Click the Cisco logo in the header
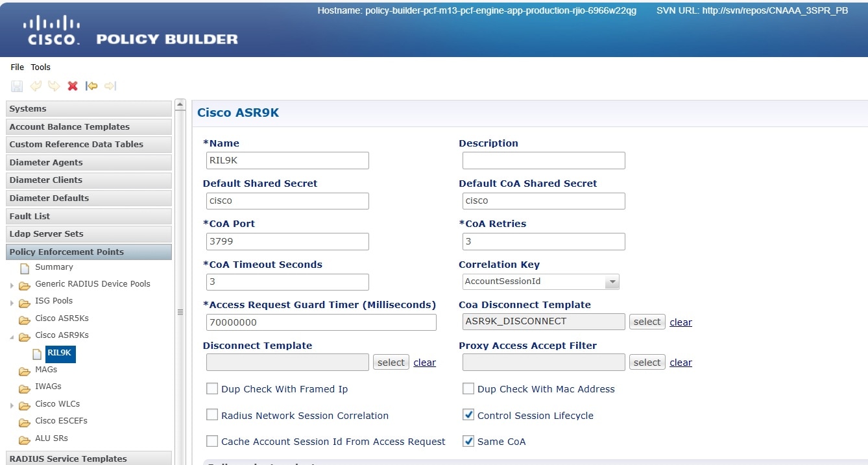 coord(51,30)
